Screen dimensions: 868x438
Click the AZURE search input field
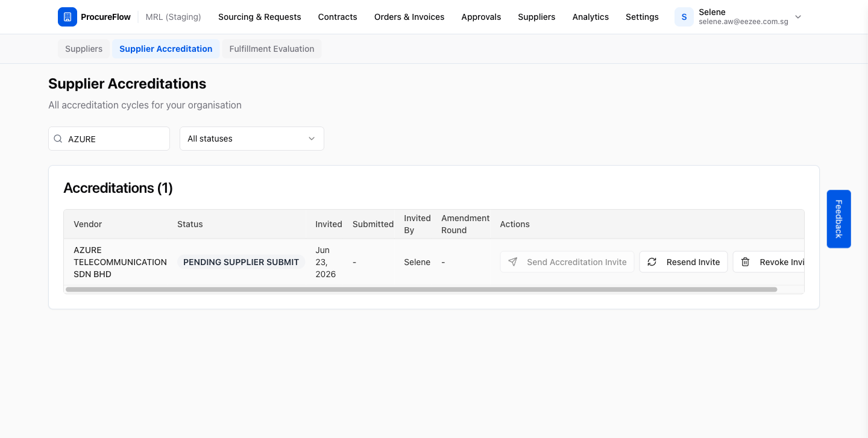tap(109, 139)
